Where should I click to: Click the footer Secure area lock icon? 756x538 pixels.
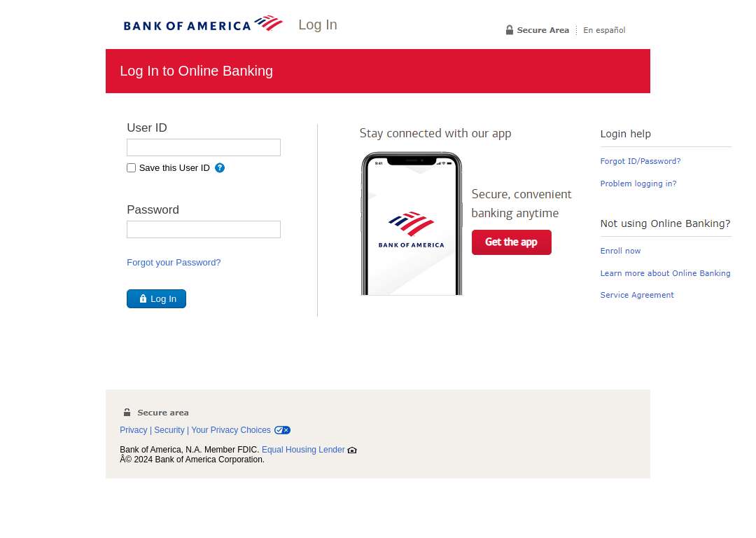coord(127,413)
